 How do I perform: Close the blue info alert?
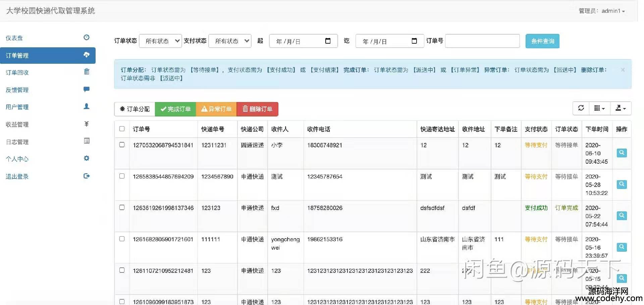[x=623, y=70]
